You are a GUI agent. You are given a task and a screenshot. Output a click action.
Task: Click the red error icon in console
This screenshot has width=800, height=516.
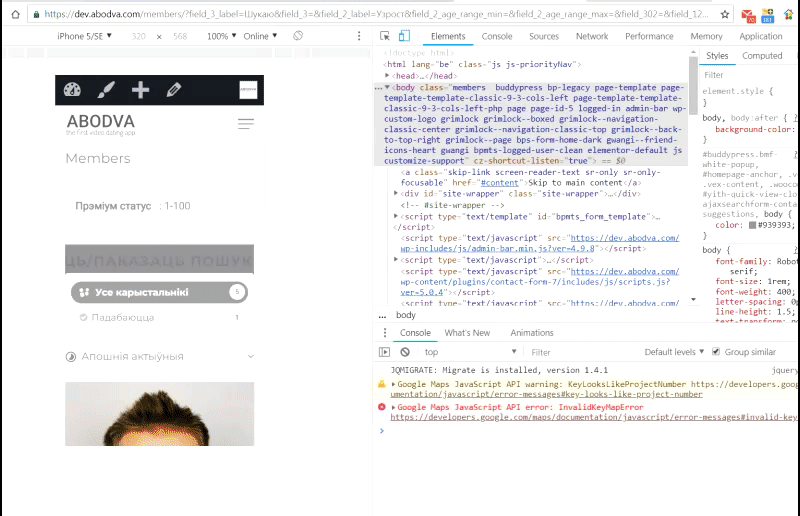[x=382, y=407]
